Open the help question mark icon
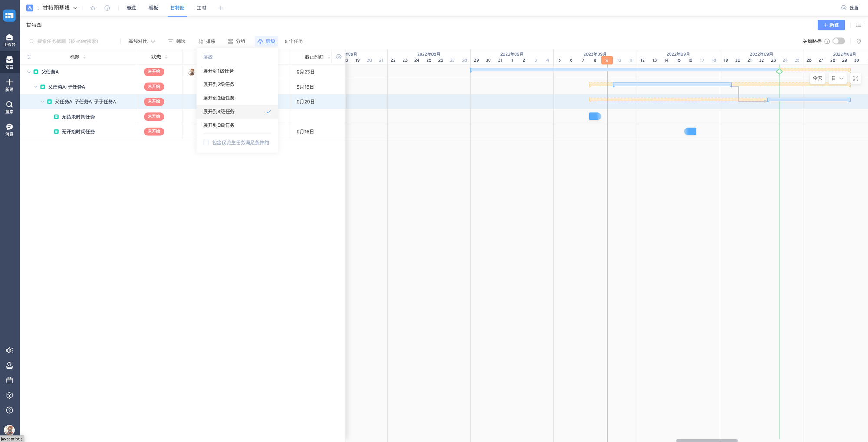This screenshot has height=442, width=868. click(9, 410)
